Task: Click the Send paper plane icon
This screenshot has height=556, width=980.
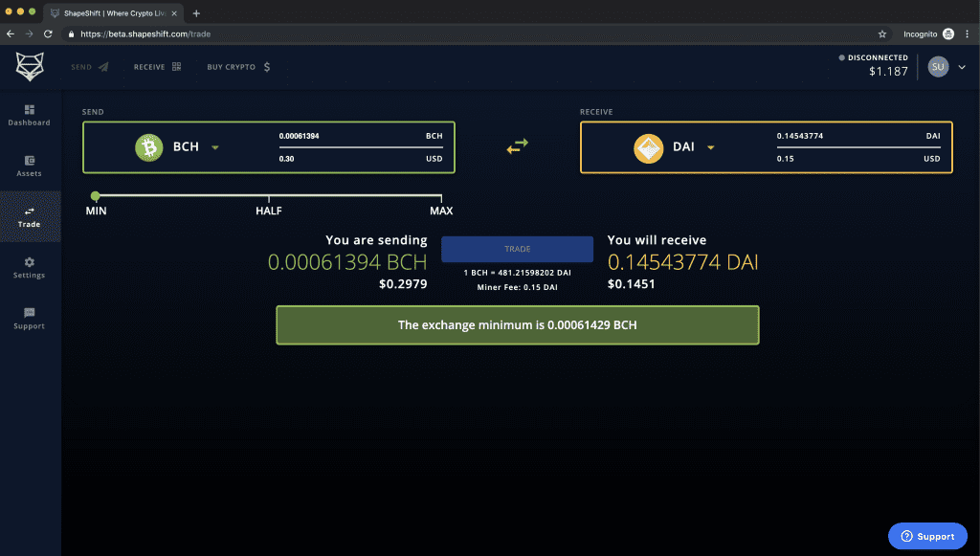Action: [x=103, y=67]
